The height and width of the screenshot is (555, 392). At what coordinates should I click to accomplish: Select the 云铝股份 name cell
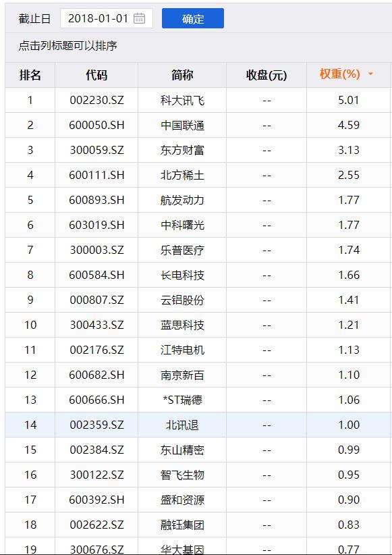182,300
